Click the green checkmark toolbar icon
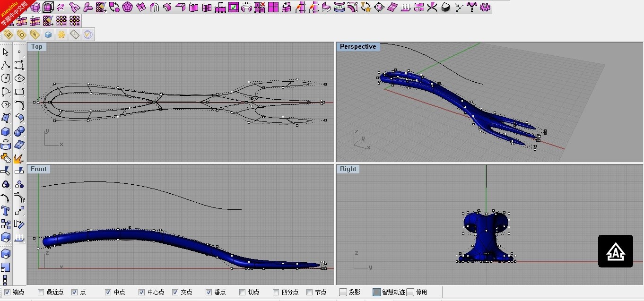The height and width of the screenshot is (301, 644). pos(233,7)
